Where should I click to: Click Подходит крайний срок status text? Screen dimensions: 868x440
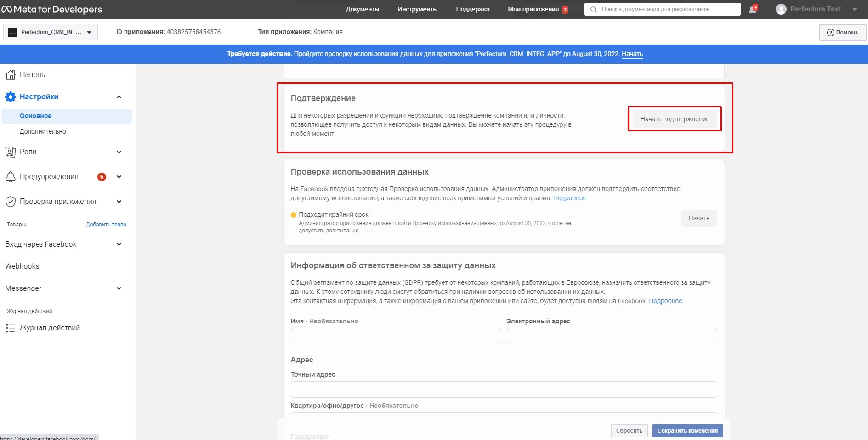[x=334, y=215]
